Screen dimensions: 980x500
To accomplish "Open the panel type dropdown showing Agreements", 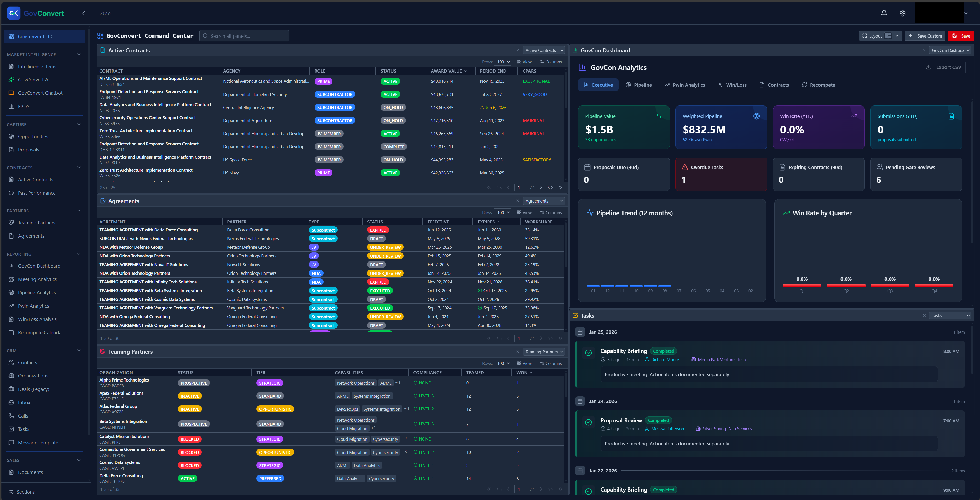I will click(544, 201).
